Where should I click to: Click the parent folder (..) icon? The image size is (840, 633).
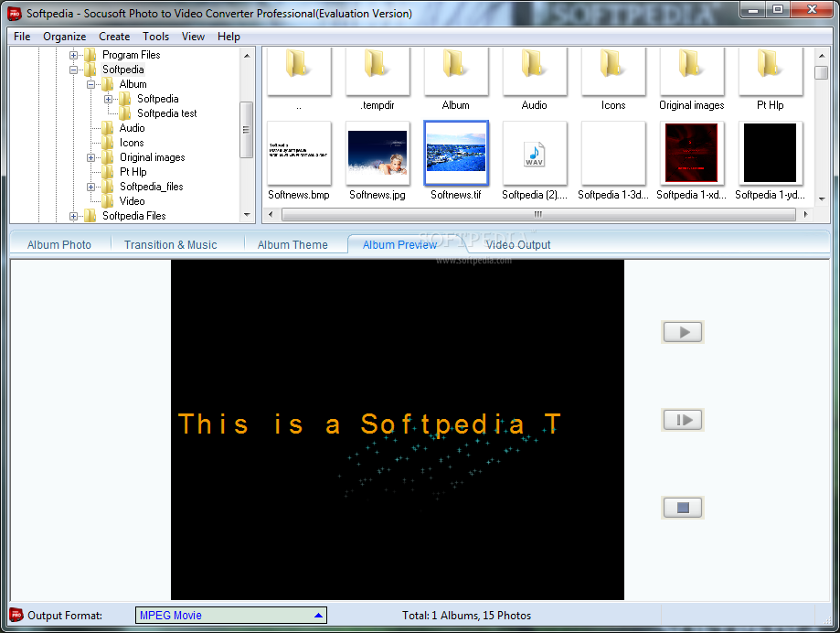(299, 72)
